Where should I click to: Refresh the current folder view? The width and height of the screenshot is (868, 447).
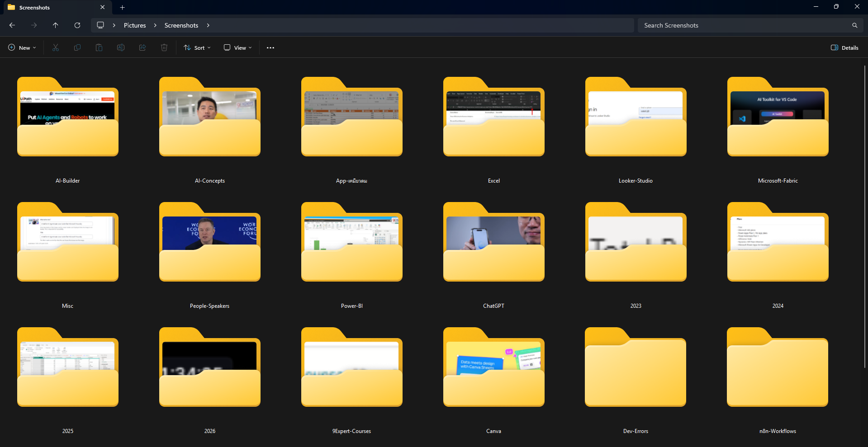(x=77, y=25)
